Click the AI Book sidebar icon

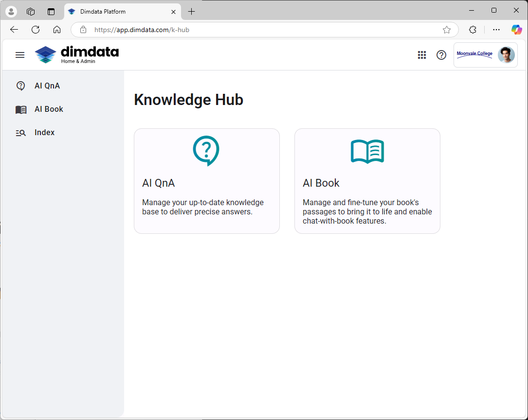[21, 109]
